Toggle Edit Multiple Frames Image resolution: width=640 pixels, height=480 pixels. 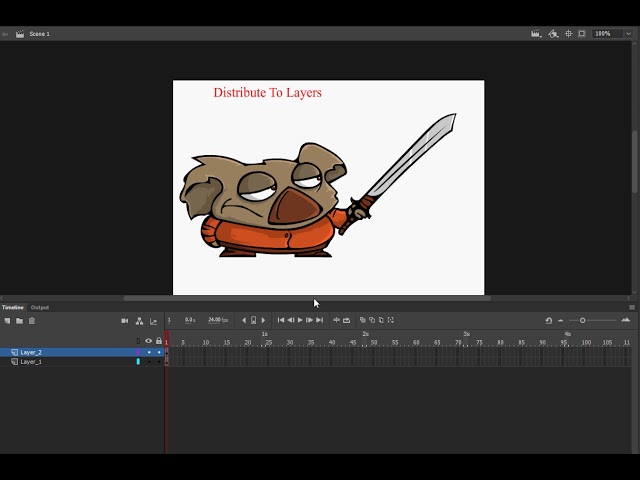[381, 320]
